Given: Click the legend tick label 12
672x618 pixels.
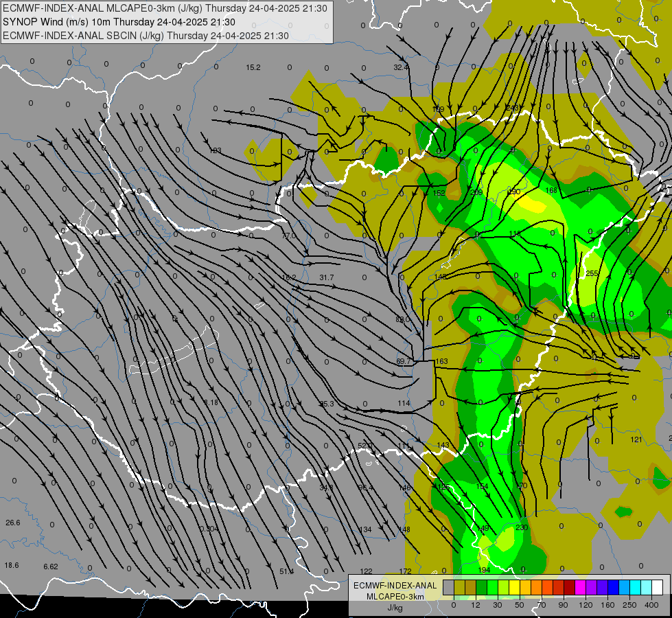Looking at the screenshot, I should pos(476,605).
